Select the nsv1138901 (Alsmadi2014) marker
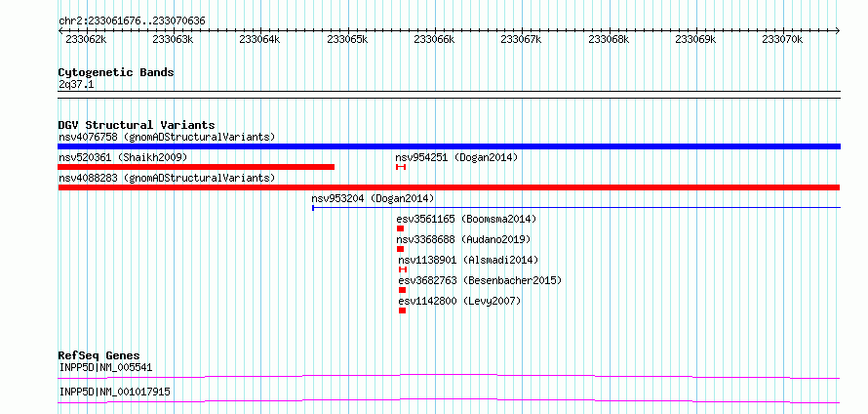 click(x=403, y=269)
